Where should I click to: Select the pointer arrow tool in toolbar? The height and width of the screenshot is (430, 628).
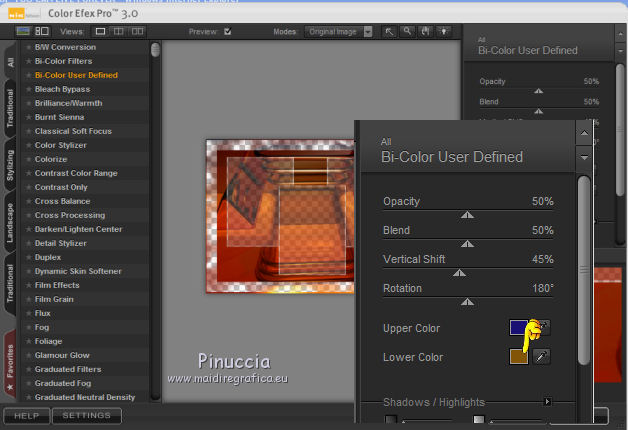click(x=389, y=31)
